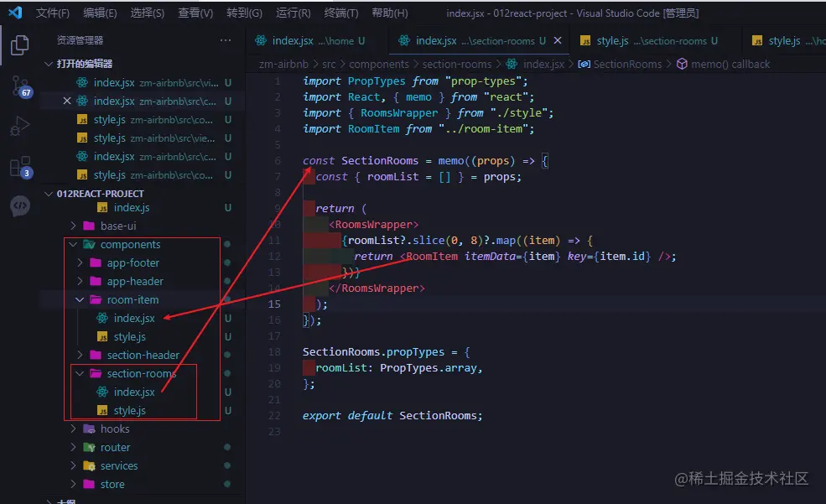Image resolution: width=826 pixels, height=504 pixels.
Task: Click RoomItem tag in line 12
Action: [x=432, y=257]
